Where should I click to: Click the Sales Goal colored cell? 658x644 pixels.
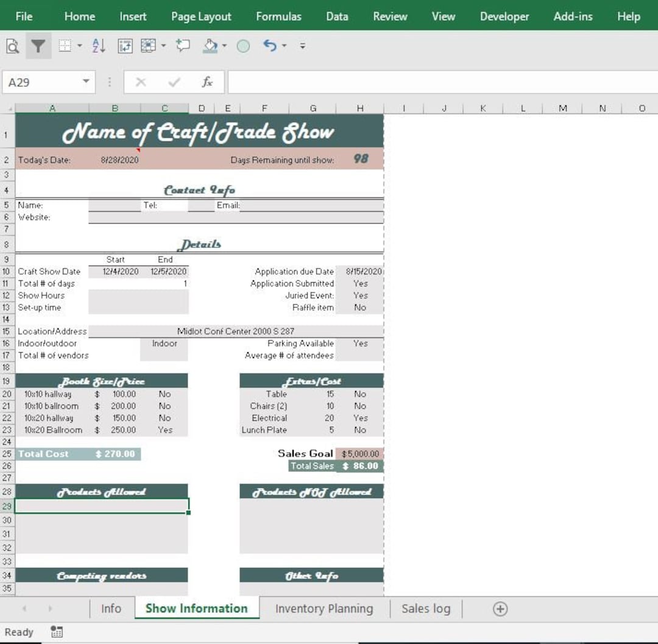[359, 453]
